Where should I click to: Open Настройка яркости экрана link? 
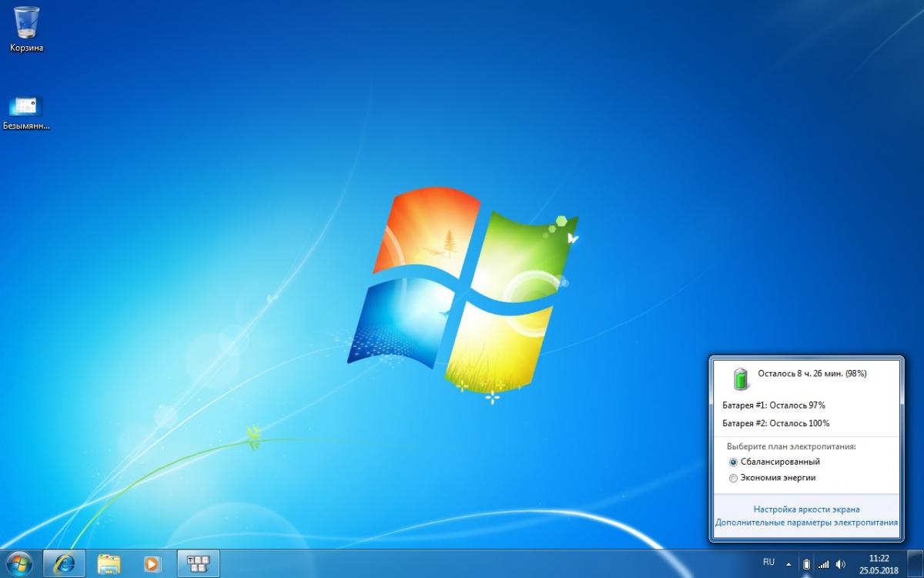[806, 509]
